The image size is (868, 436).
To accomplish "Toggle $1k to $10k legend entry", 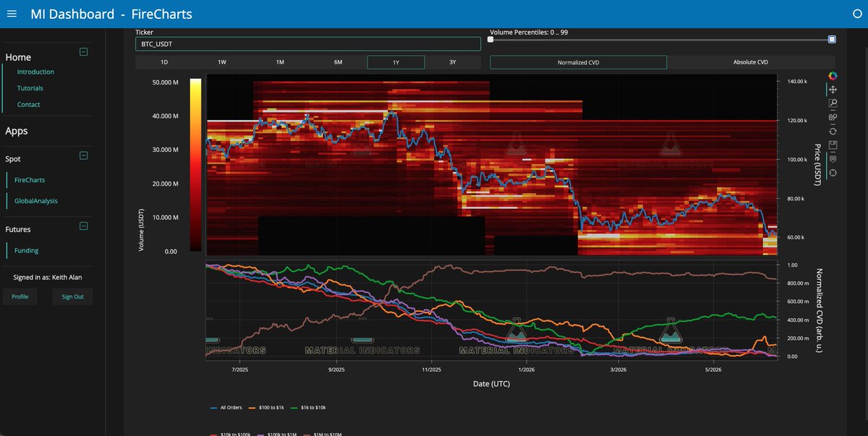I will (307, 408).
